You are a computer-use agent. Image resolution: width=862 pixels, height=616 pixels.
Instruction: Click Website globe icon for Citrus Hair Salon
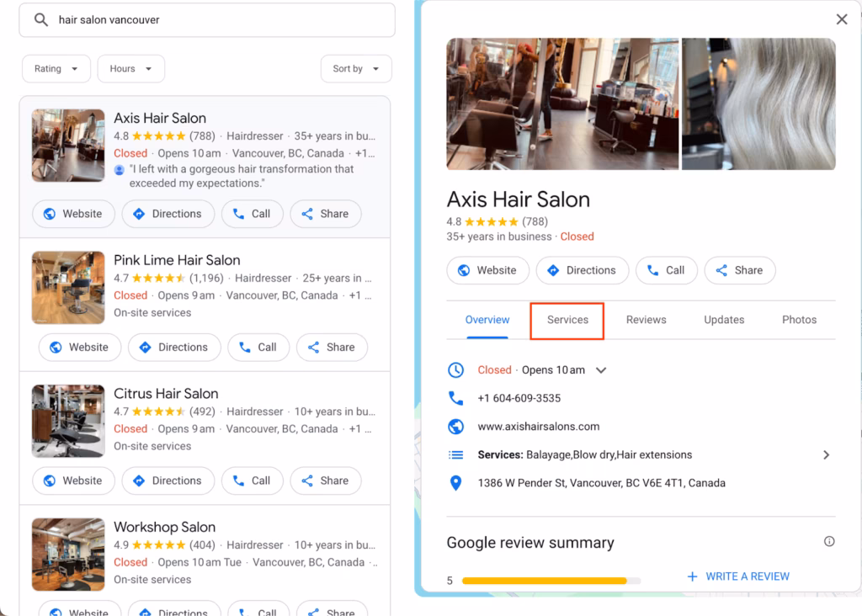50,481
